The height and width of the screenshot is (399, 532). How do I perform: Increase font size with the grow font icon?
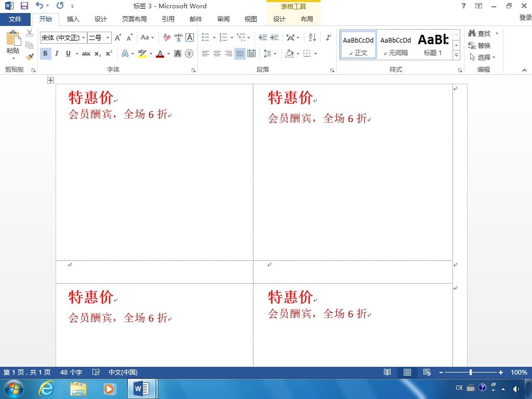point(118,37)
